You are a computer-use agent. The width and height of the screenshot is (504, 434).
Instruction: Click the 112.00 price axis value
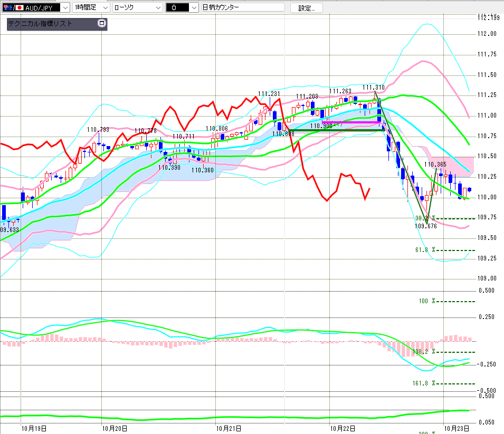[x=487, y=34]
